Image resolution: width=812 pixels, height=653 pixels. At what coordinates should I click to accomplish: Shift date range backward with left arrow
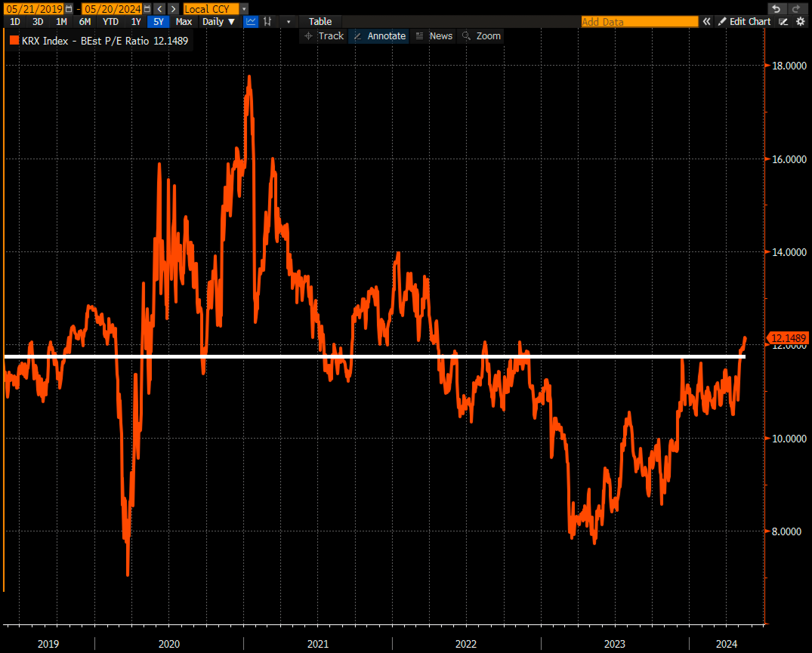click(x=160, y=9)
